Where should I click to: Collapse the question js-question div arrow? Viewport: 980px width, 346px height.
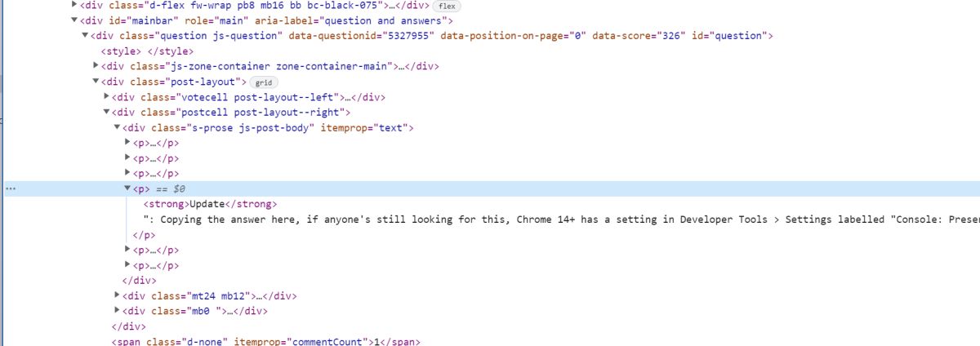[85, 36]
